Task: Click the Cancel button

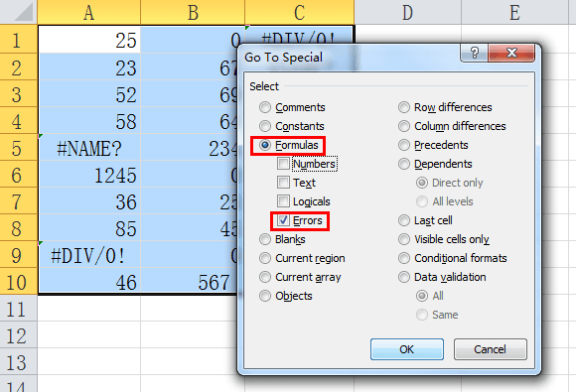Action: 490,349
